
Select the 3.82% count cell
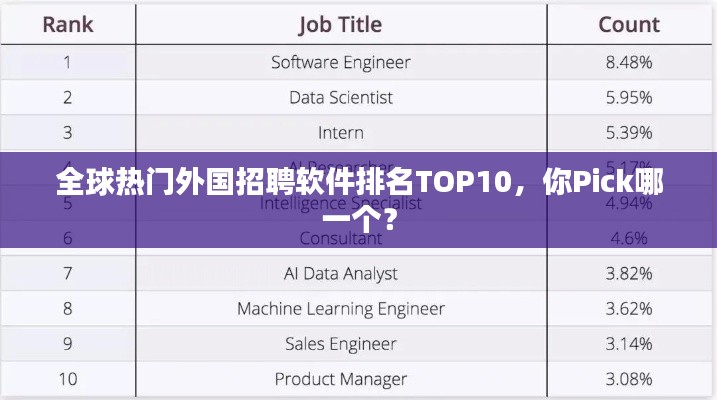click(x=629, y=273)
